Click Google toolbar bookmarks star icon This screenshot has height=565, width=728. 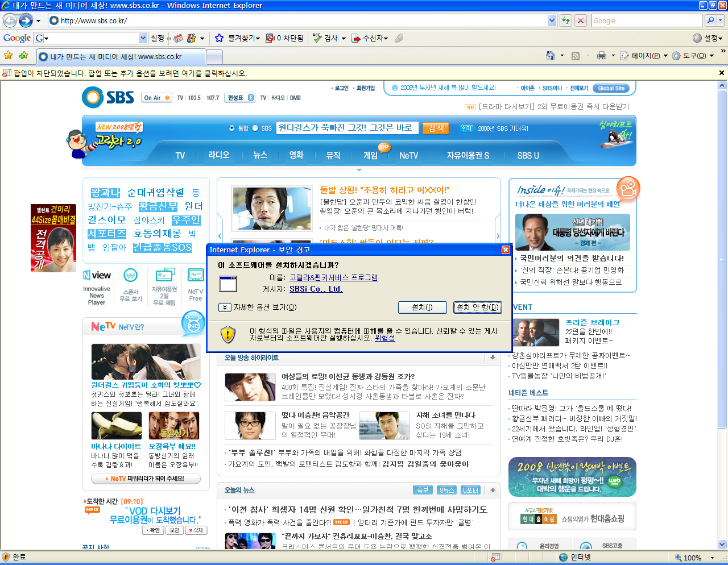point(219,38)
